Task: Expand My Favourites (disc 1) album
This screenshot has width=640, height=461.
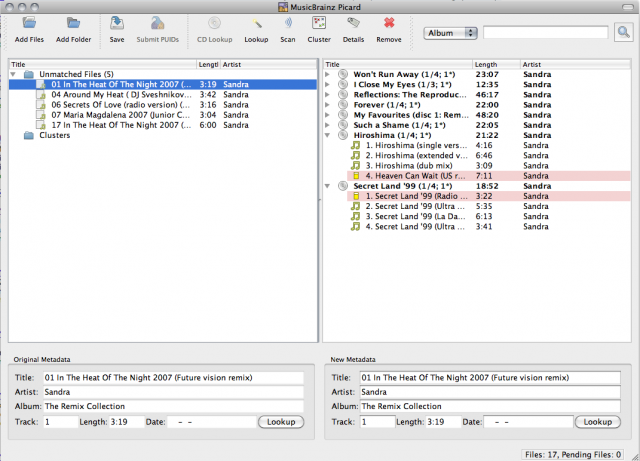Action: [x=327, y=115]
